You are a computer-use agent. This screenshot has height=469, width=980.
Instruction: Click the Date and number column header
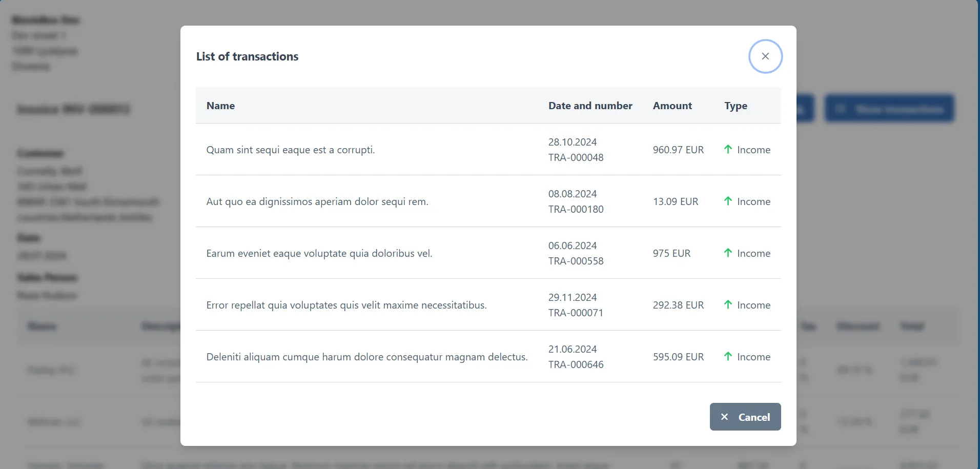pos(590,106)
